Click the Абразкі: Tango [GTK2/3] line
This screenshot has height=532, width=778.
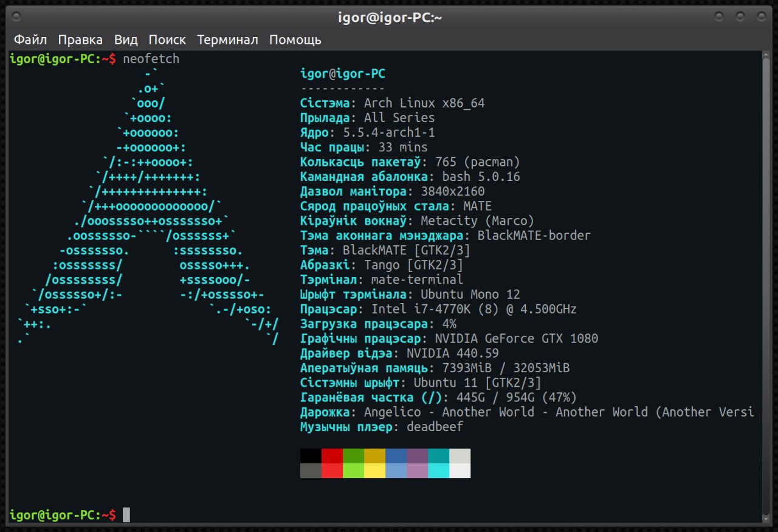click(x=382, y=265)
